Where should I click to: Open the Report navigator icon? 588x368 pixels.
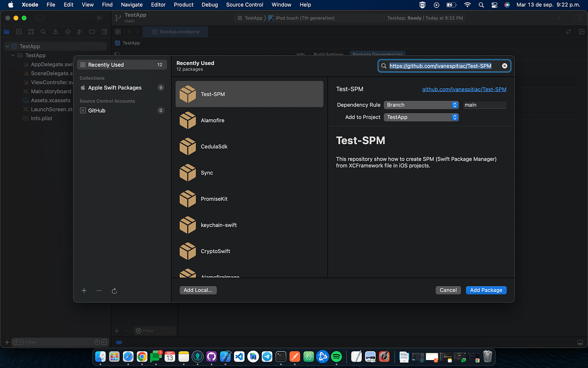pos(104,32)
